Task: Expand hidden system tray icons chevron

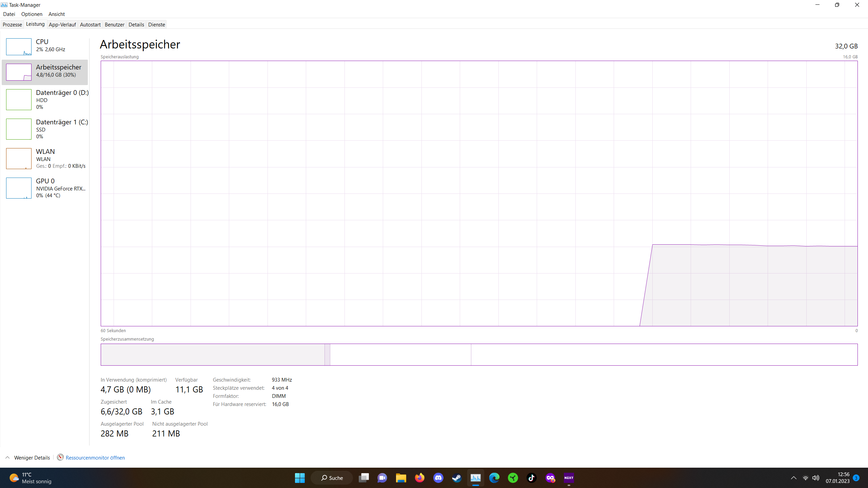Action: [793, 478]
